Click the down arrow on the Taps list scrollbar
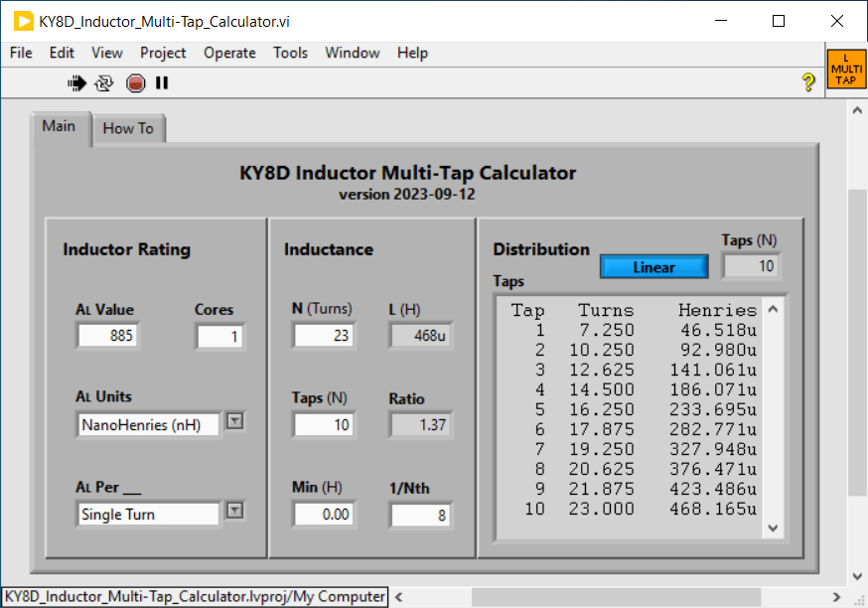Screen dimensions: 868x608 click(x=773, y=529)
